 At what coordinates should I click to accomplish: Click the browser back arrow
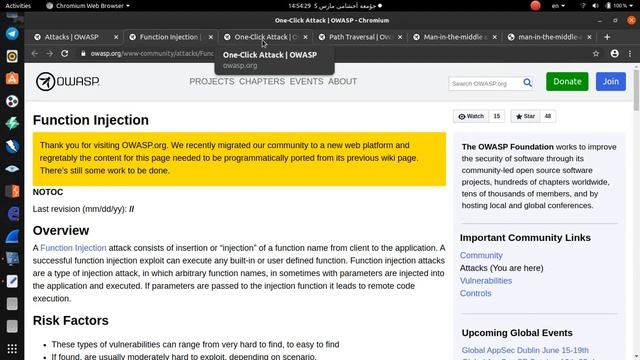tap(35, 53)
